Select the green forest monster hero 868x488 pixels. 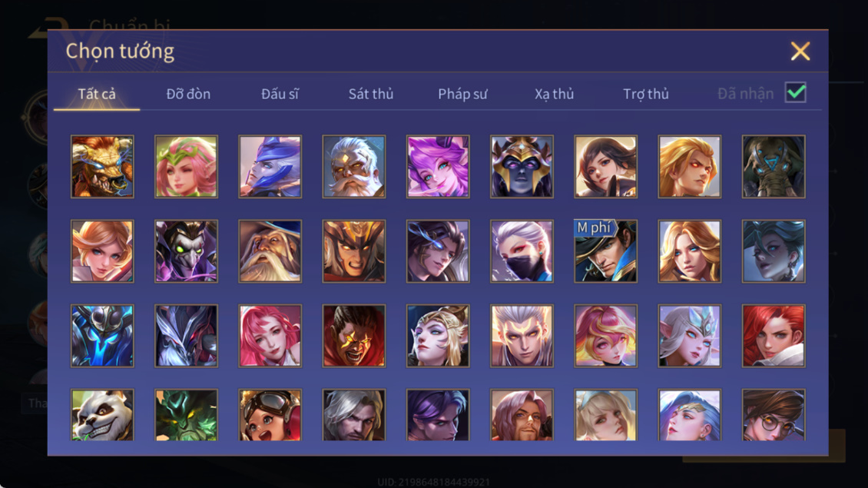click(186, 415)
